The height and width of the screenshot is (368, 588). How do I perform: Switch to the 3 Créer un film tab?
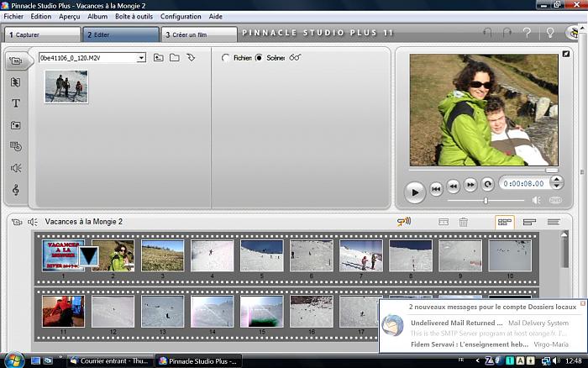[x=199, y=34]
